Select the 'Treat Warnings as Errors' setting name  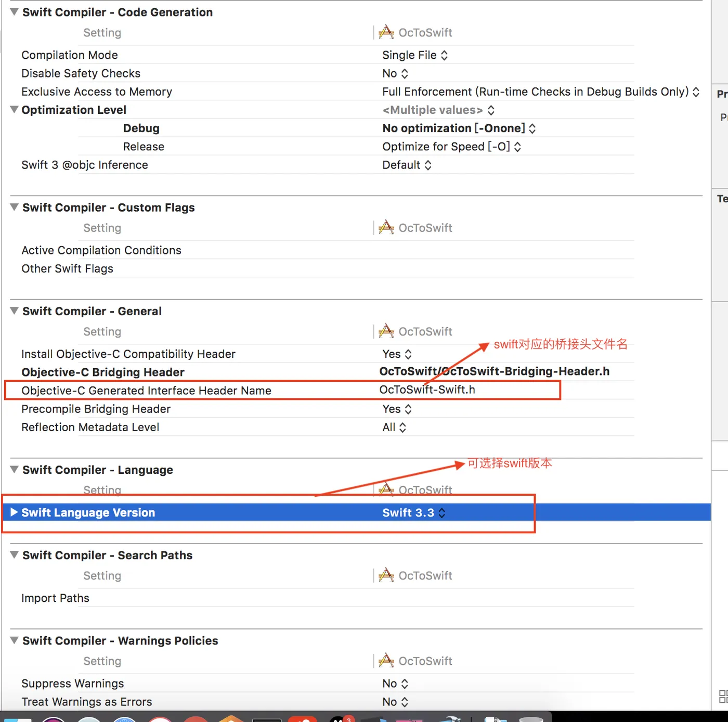coord(87,702)
